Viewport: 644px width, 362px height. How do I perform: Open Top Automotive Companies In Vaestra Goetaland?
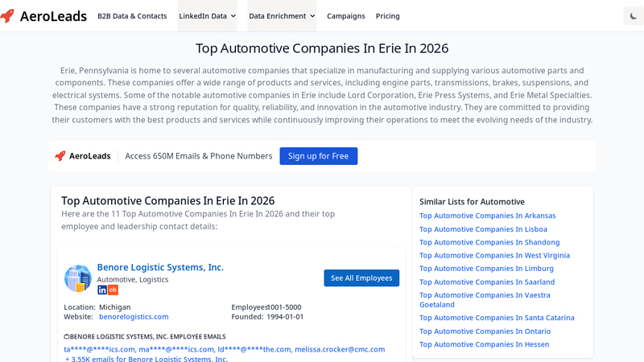485,299
